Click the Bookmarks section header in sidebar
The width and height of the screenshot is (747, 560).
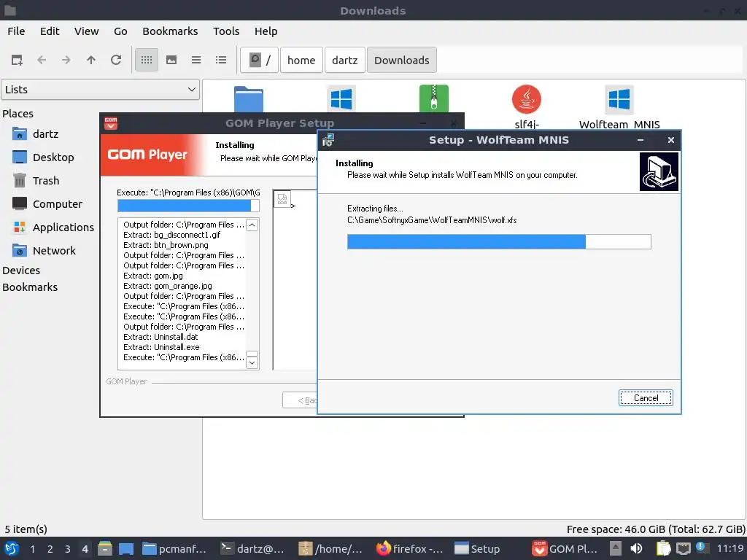pos(30,287)
